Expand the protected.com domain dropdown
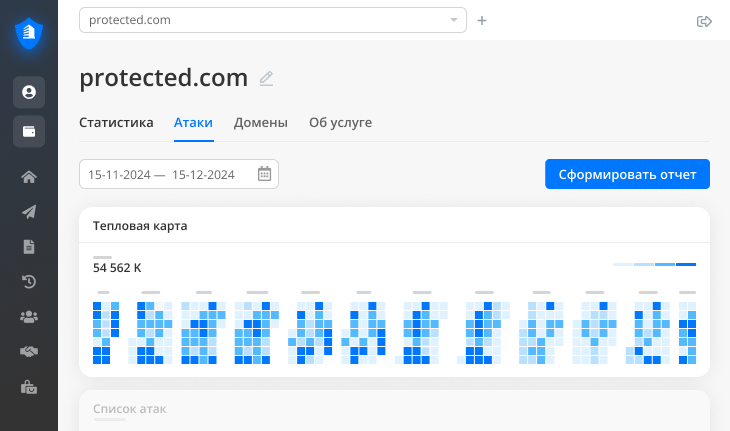Viewport: 730px width, 431px height. (x=454, y=20)
